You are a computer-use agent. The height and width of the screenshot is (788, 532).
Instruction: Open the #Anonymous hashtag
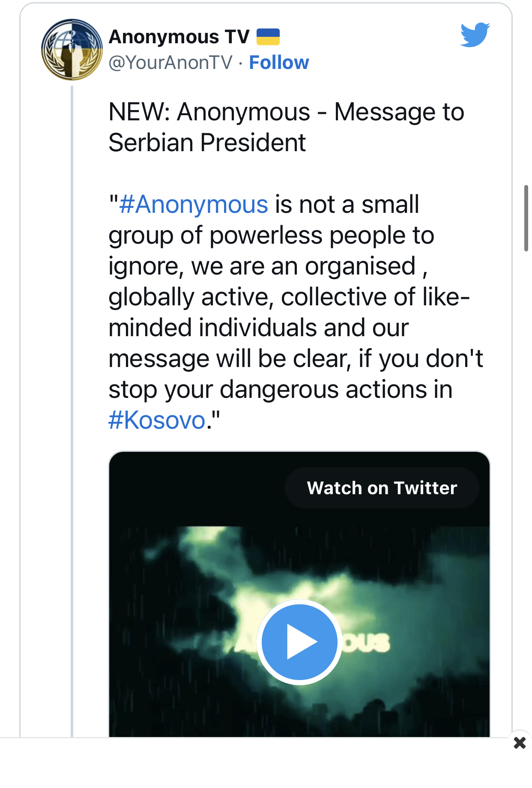(x=194, y=204)
